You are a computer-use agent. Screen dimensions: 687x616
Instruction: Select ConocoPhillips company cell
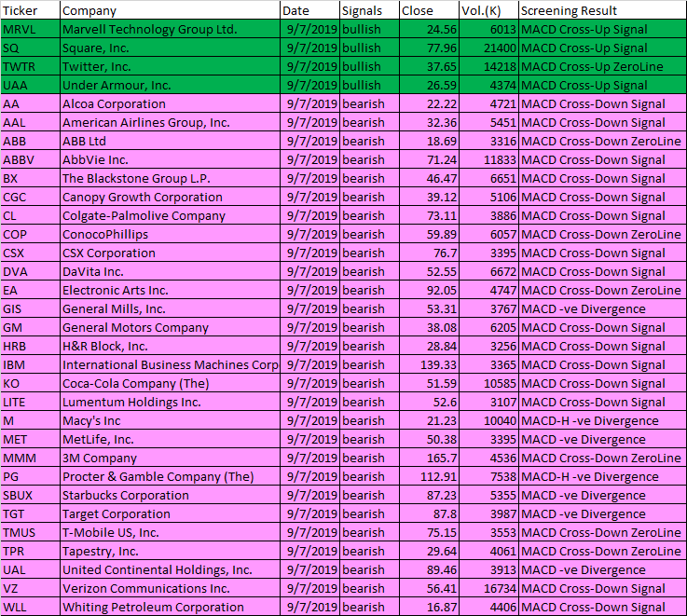tap(170, 234)
